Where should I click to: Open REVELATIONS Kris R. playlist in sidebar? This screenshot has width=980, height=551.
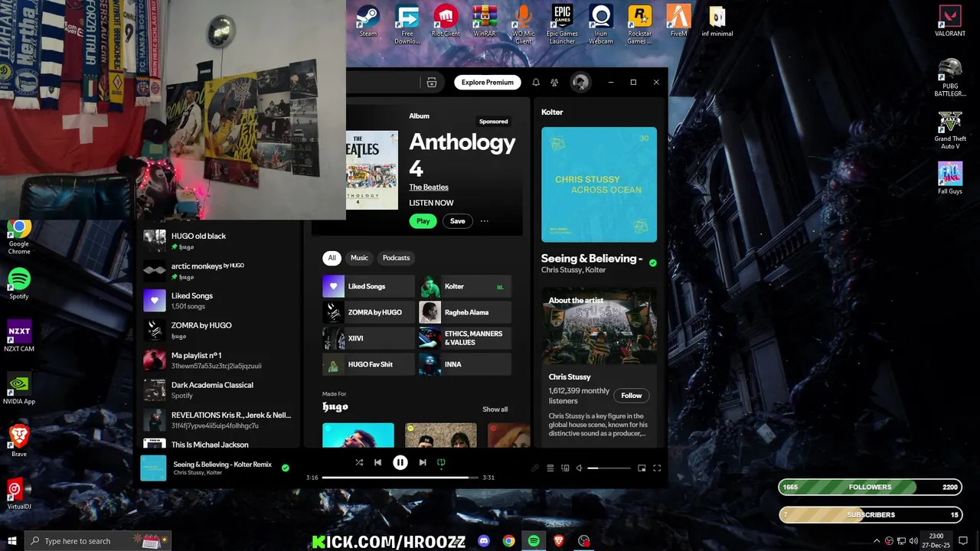(x=218, y=420)
